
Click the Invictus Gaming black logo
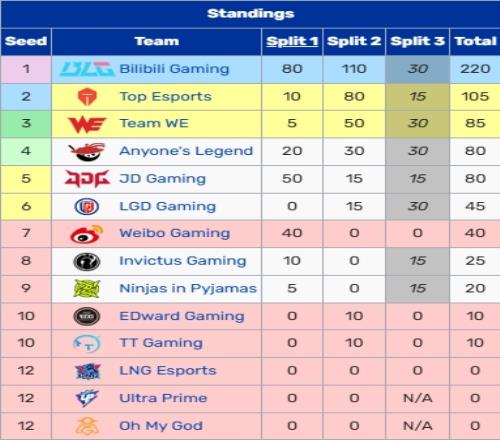pyautogui.click(x=87, y=261)
